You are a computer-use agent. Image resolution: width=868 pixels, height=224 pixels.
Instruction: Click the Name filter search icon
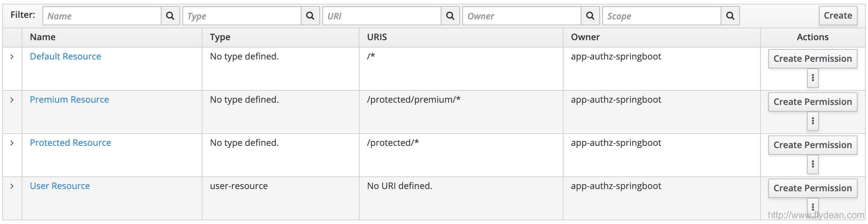(170, 16)
